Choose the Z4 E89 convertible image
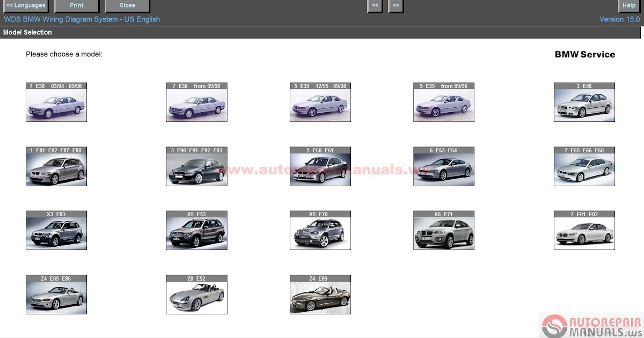Screen dimensions: 644x338 [320, 295]
